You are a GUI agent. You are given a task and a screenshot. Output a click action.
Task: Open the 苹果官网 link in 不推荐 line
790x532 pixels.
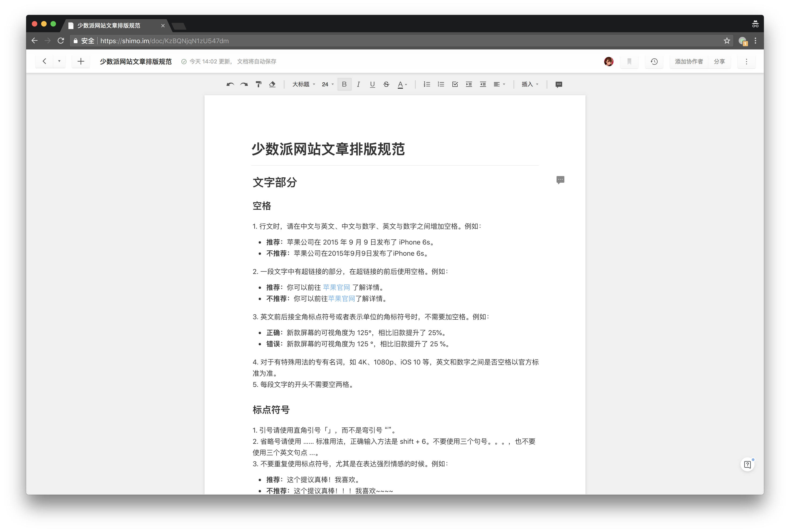pos(342,299)
